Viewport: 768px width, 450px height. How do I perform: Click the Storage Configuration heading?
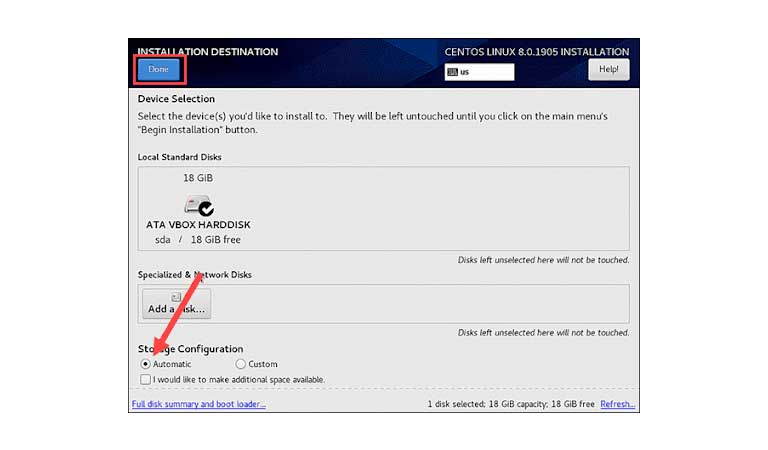coord(190,349)
